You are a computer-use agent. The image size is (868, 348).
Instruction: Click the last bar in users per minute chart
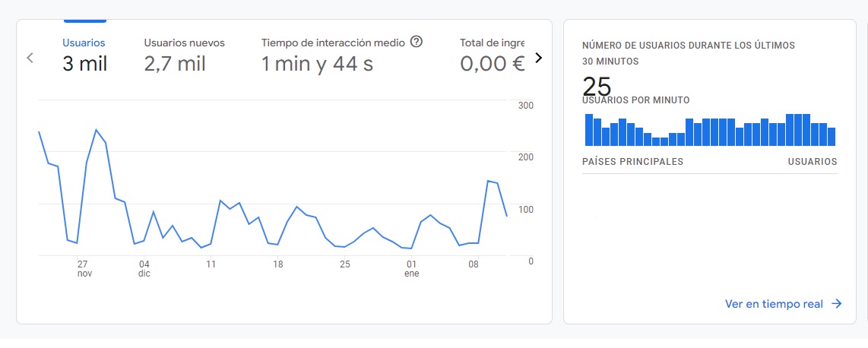(x=831, y=137)
